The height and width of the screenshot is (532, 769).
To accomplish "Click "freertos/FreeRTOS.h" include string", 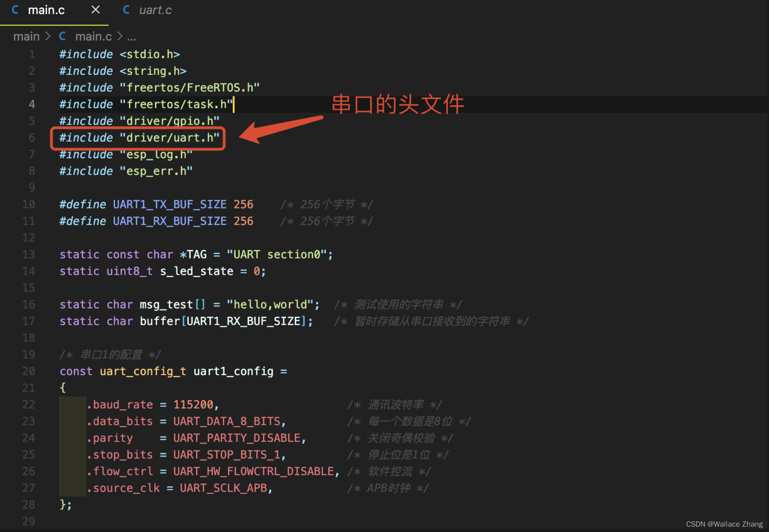I will pos(189,88).
